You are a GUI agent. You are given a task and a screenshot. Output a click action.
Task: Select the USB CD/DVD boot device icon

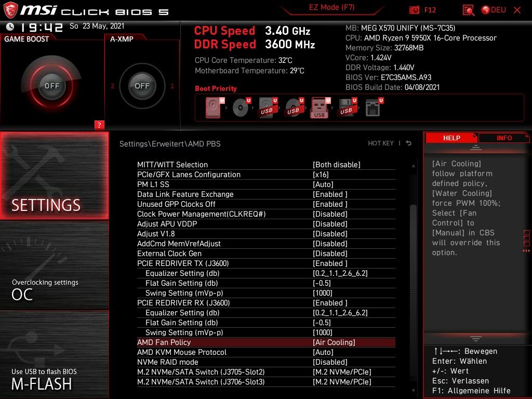[x=295, y=108]
